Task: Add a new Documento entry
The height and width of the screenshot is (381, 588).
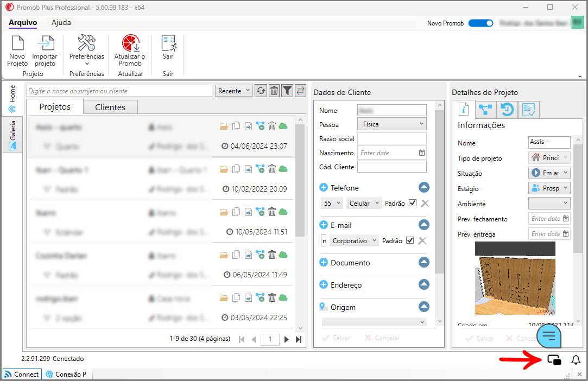Action: click(324, 262)
